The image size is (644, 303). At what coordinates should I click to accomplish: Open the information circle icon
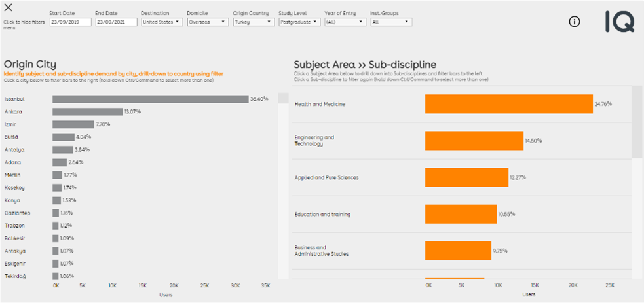click(575, 22)
